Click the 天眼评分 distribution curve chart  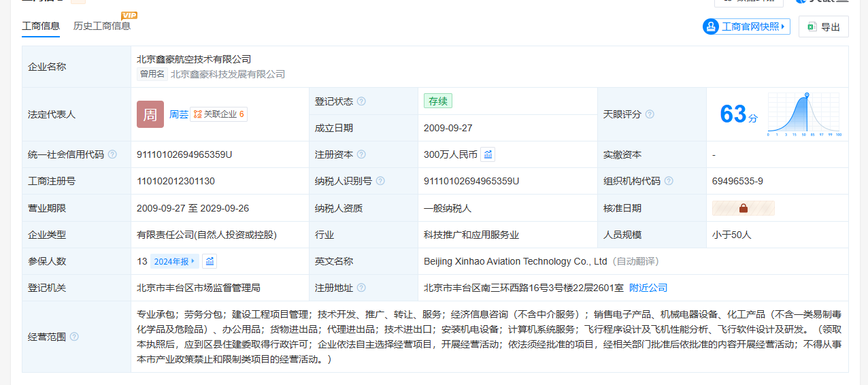[x=804, y=114]
